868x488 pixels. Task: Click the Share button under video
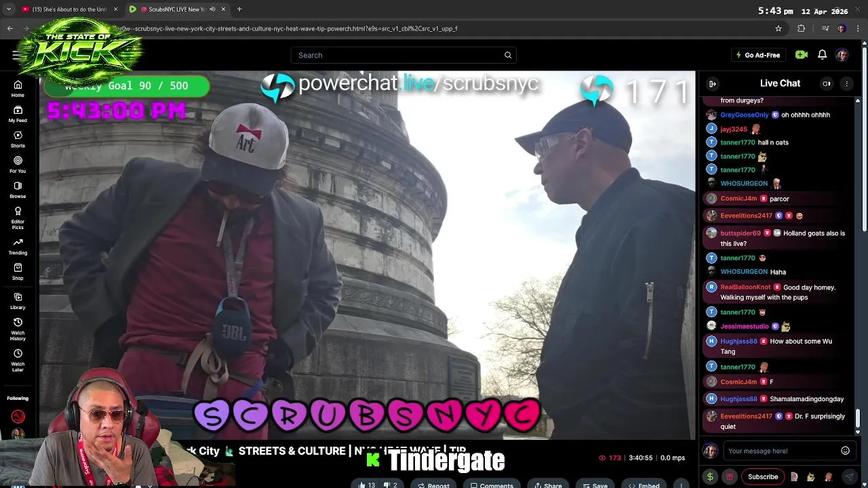(x=547, y=485)
